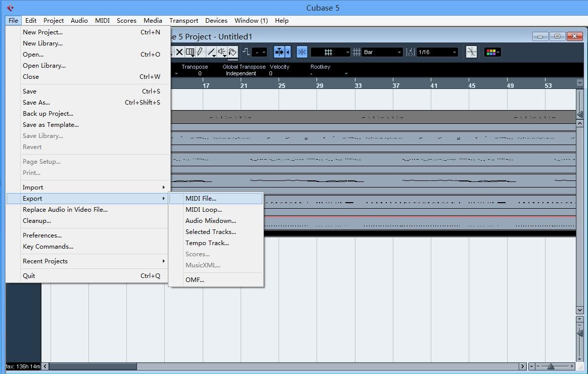Select Export Tempo Track option
This screenshot has width=588, height=374.
point(216,243)
